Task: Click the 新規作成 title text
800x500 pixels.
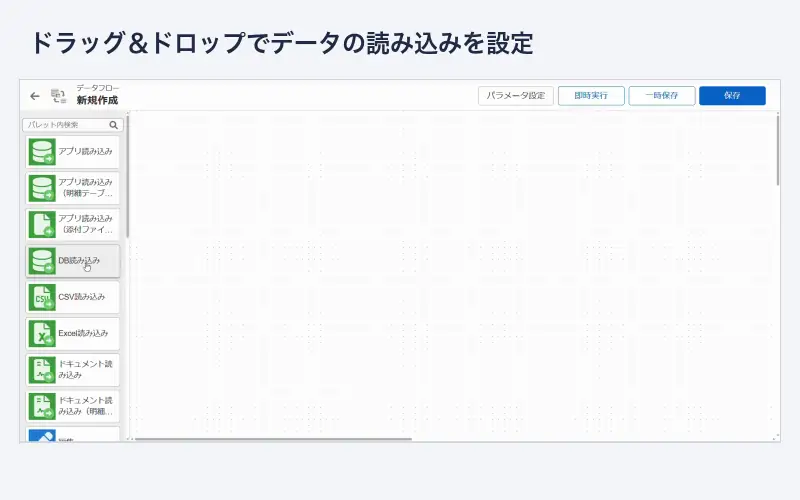Action: 97,101
